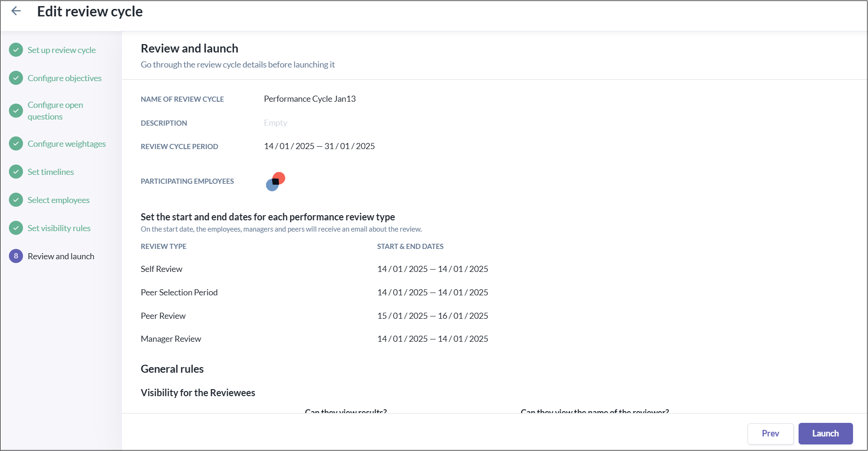Open the Configure open questions step
The height and width of the screenshot is (451, 868).
click(x=55, y=111)
